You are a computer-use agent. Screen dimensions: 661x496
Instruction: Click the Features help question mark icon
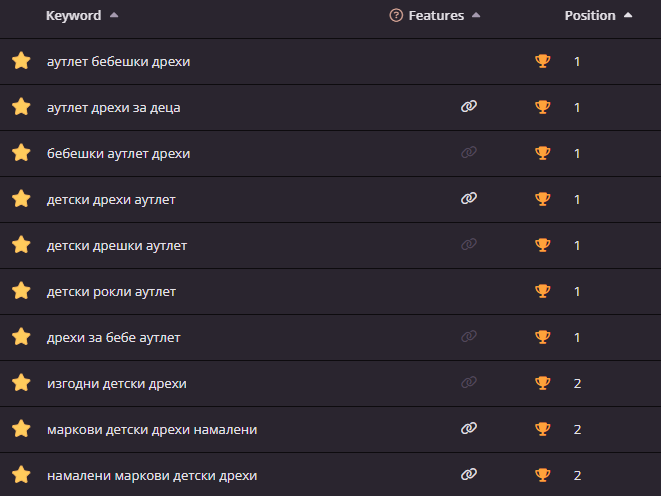coord(396,16)
